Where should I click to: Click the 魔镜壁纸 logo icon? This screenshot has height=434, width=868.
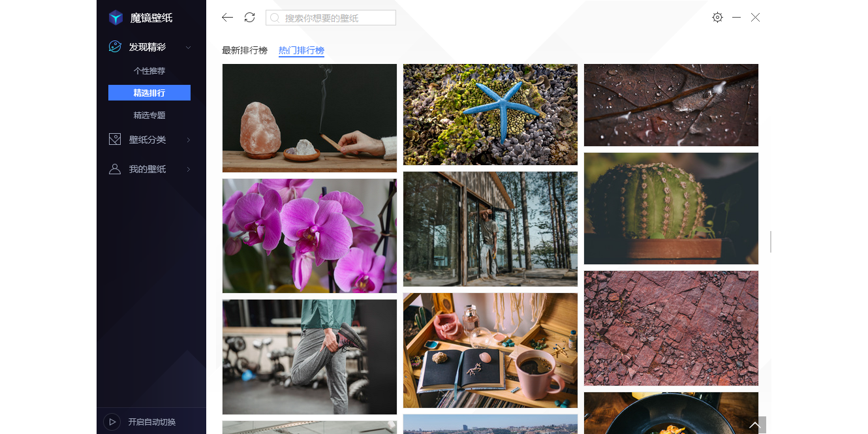click(116, 18)
